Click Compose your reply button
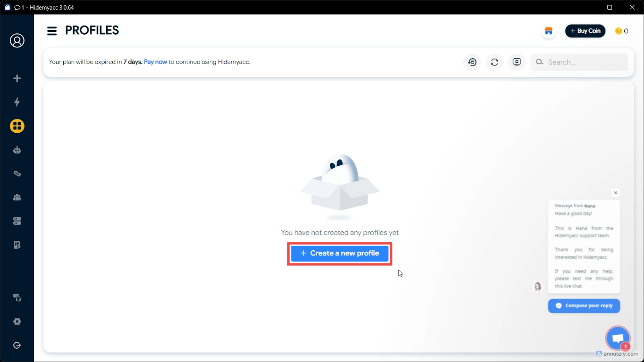Image resolution: width=644 pixels, height=362 pixels. pos(584,306)
